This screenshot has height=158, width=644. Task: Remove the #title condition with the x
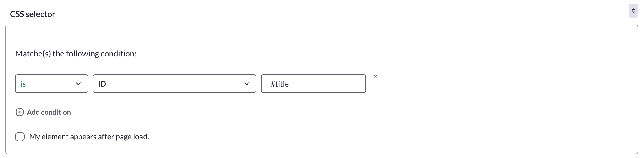(375, 77)
